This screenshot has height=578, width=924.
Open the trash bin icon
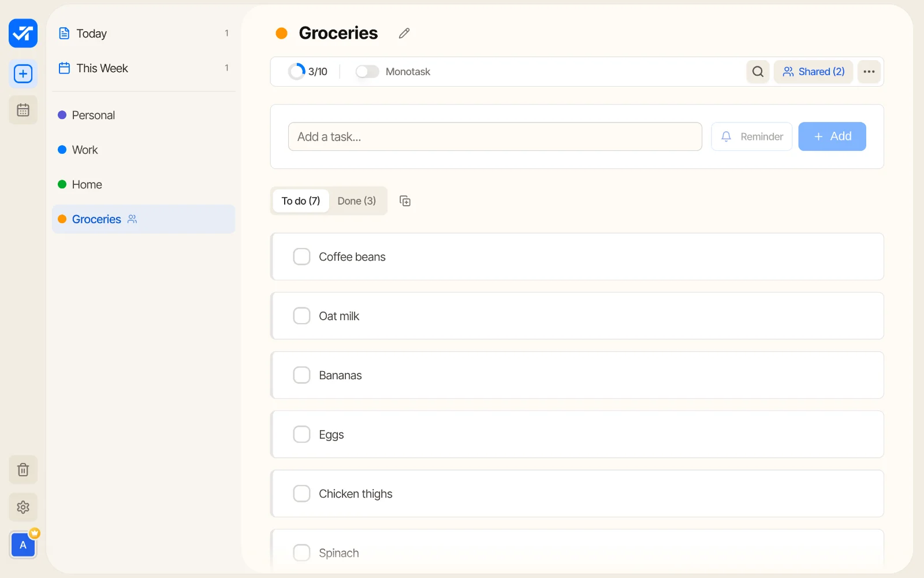pos(23,470)
